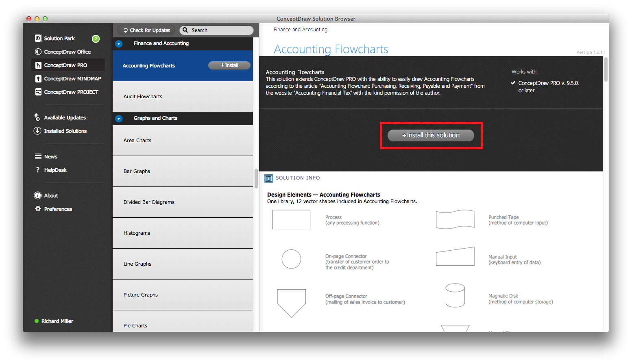The height and width of the screenshot is (364, 632).
Task: Click the green updates badge on Solution Park
Action: 96,39
